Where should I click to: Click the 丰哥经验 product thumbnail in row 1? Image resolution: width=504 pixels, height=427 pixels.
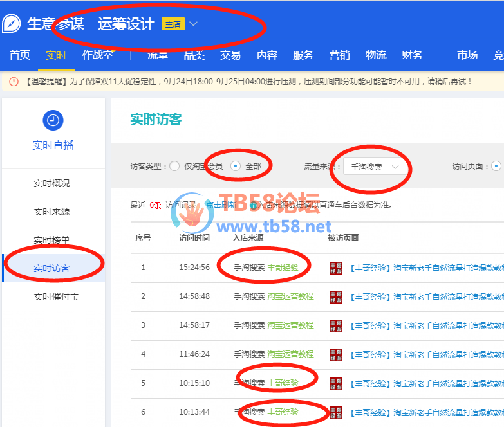(335, 268)
